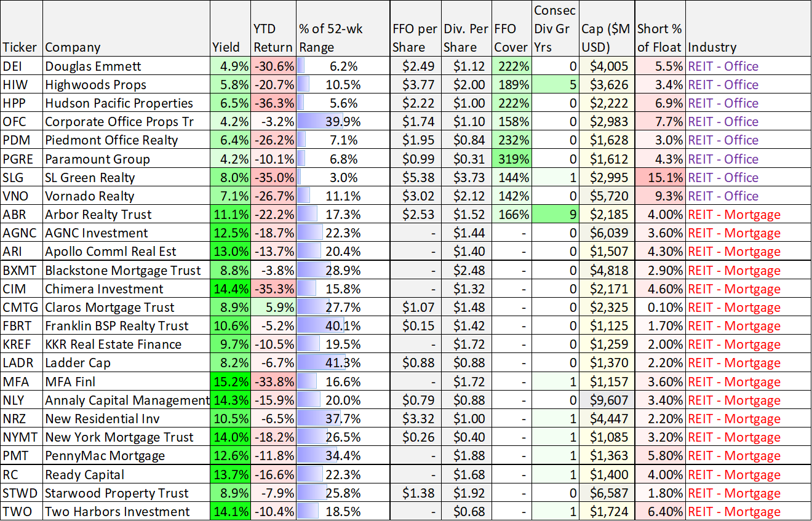Click the FFO per Share header
812x521 pixels.
point(415,29)
